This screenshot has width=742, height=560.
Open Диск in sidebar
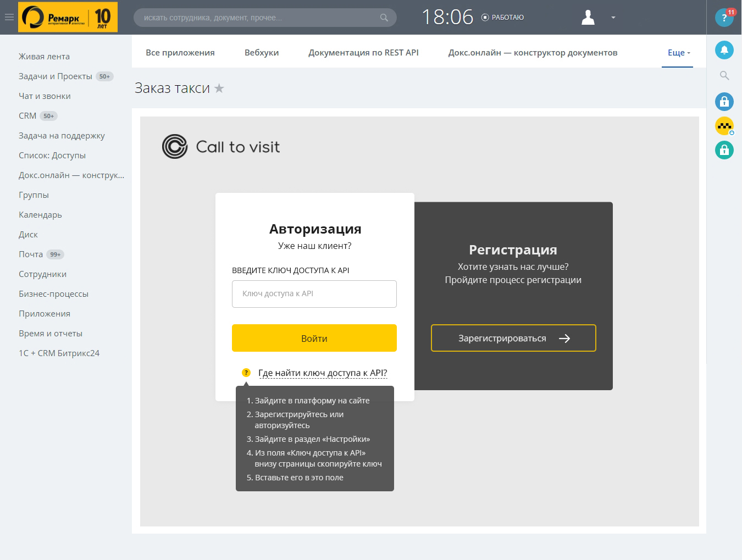[x=28, y=235]
